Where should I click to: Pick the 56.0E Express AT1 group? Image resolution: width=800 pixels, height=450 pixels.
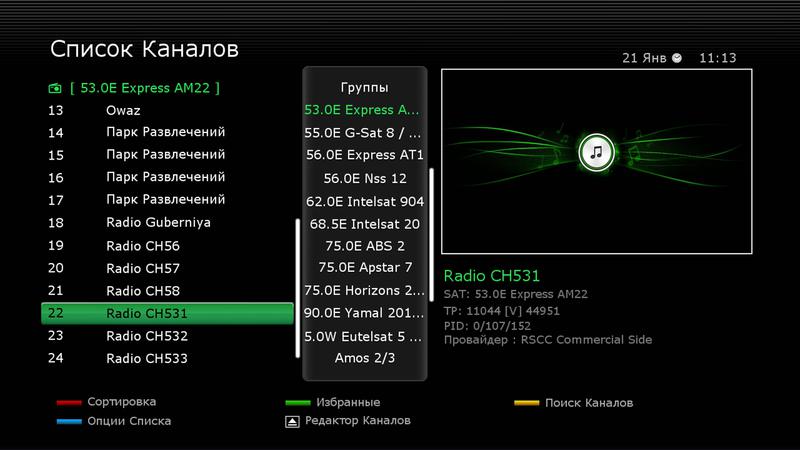click(365, 155)
